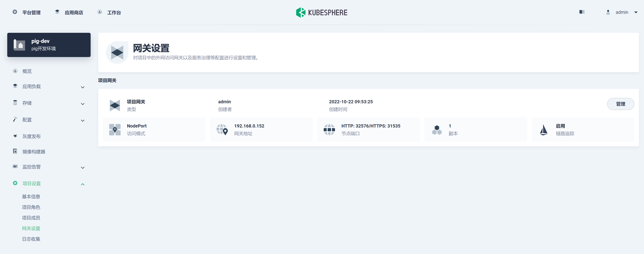Viewport: 644px width, 254px height.
Task: Click the documentation panel icon near admin
Action: click(582, 12)
